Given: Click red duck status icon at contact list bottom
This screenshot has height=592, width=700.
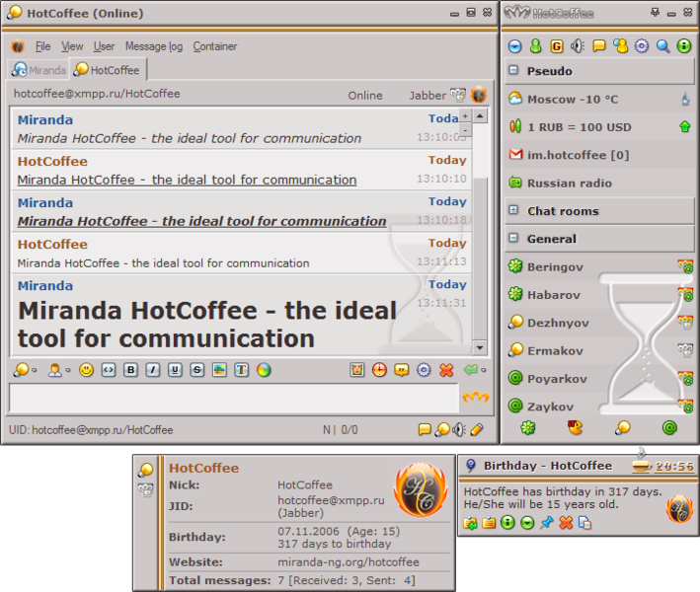Looking at the screenshot, I should click(x=575, y=428).
